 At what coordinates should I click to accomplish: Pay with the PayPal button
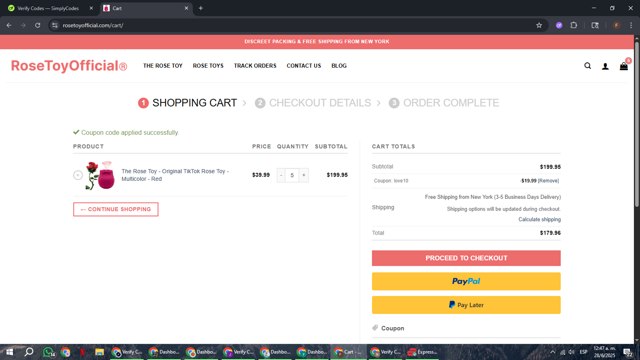click(466, 282)
